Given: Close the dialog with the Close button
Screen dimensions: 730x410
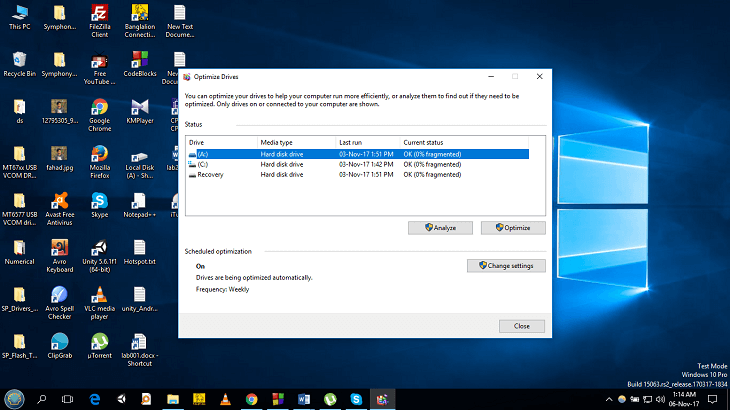Looking at the screenshot, I should coord(521,326).
